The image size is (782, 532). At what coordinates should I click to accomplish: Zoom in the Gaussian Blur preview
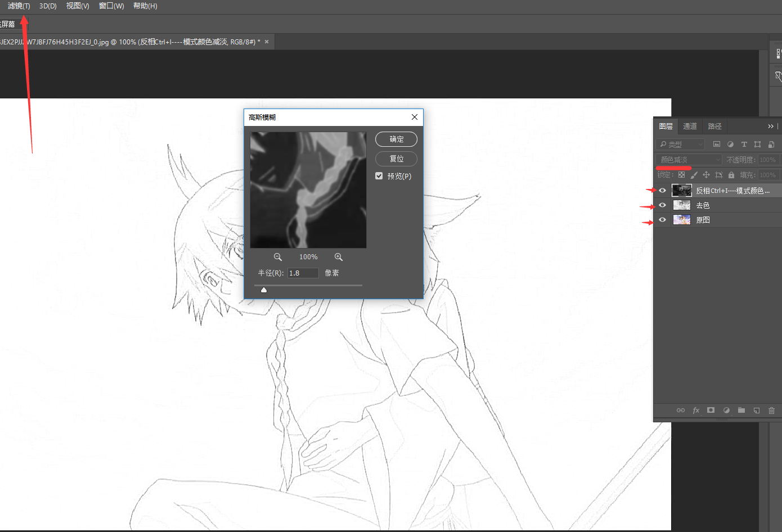point(339,257)
